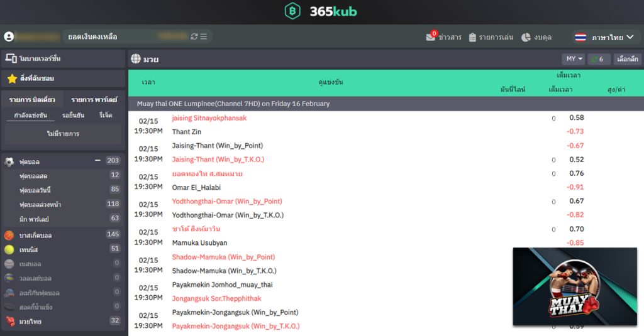Click the favorites star icon
644x336 pixels.
pyautogui.click(x=12, y=79)
